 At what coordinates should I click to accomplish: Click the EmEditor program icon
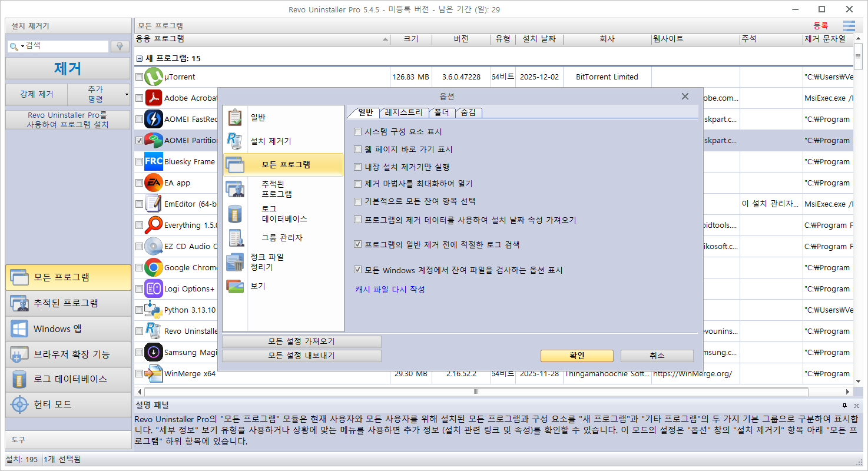[154, 204]
